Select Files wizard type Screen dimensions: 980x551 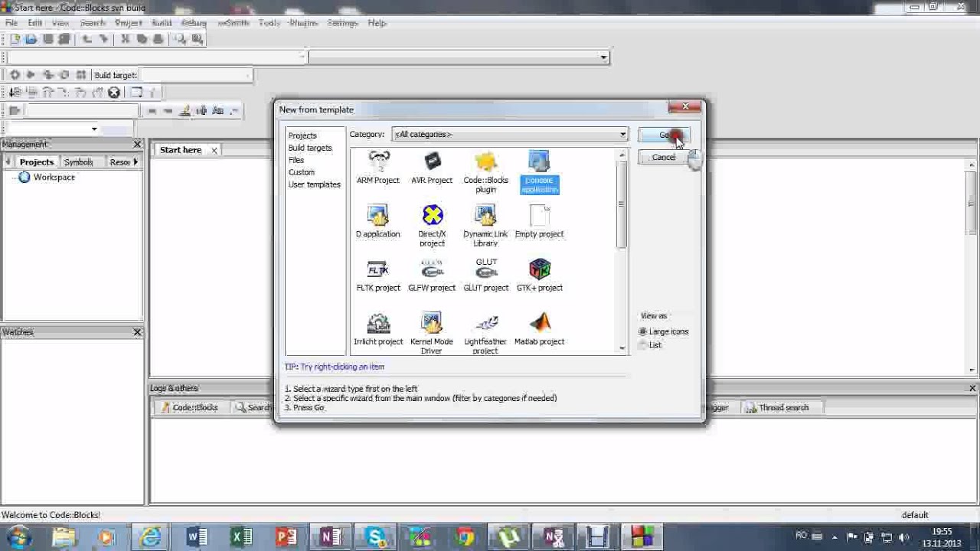(x=296, y=160)
